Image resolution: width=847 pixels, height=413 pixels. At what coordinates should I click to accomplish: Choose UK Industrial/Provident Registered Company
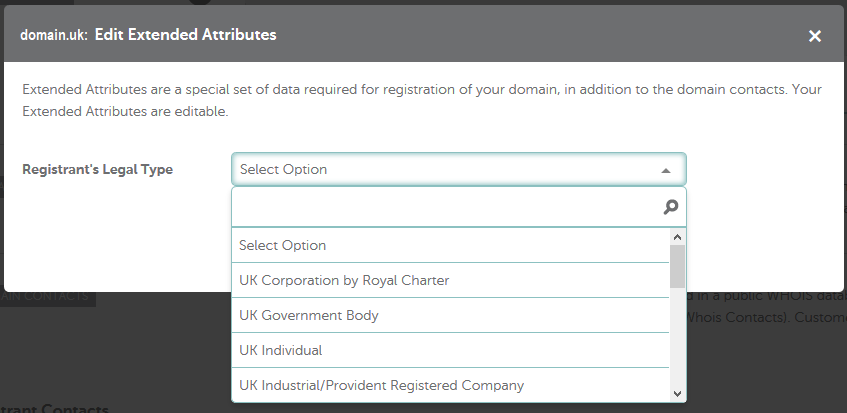pos(451,385)
